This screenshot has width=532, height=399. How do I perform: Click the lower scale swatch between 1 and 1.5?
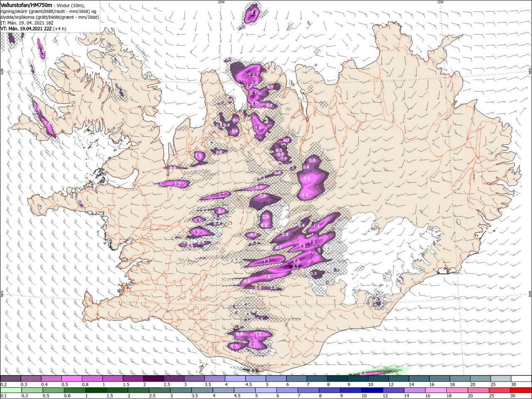point(96,390)
